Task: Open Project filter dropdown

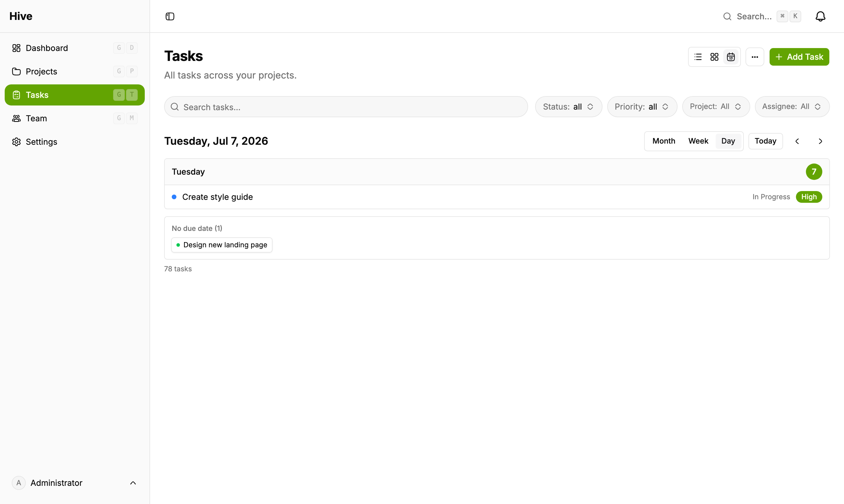Action: [x=716, y=107]
